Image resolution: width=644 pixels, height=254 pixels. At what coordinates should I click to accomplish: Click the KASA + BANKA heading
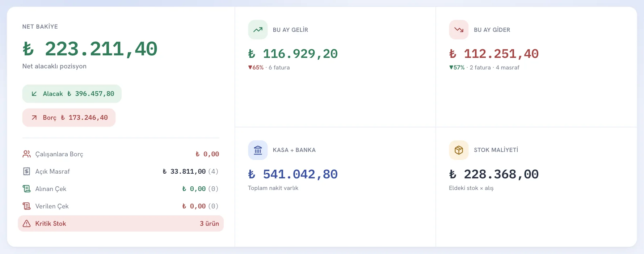point(294,150)
